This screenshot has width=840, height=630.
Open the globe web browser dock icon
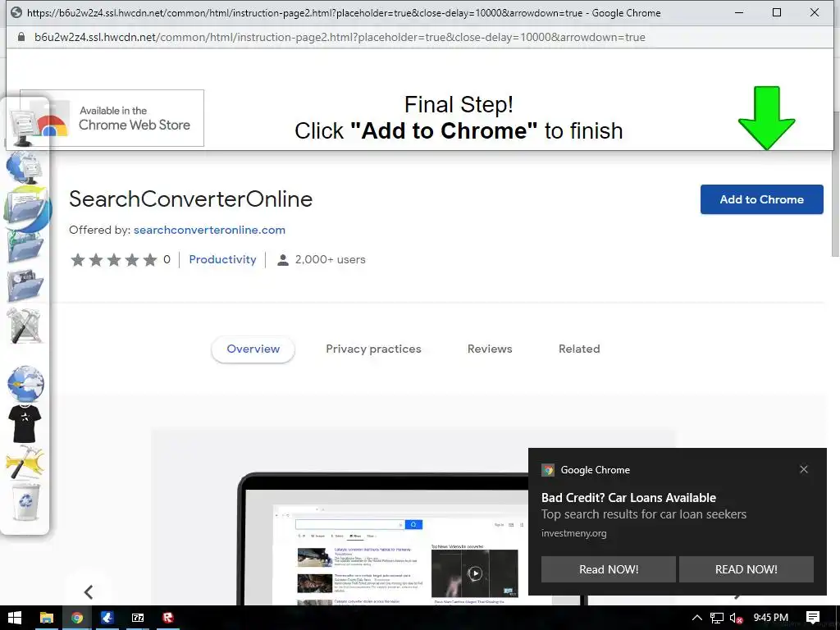25,384
